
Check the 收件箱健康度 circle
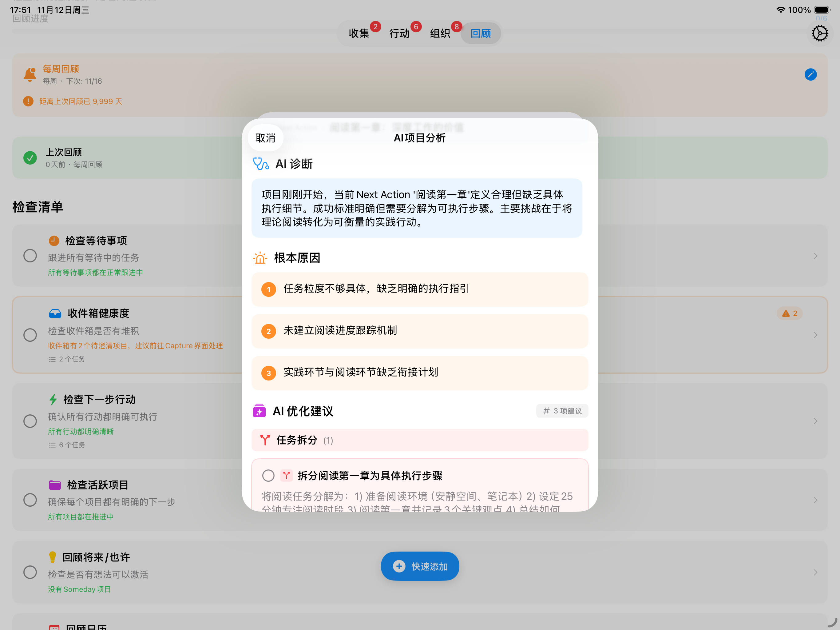pos(30,335)
